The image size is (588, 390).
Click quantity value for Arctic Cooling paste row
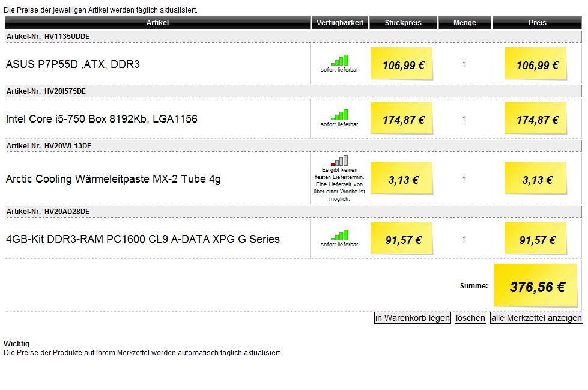(x=465, y=179)
